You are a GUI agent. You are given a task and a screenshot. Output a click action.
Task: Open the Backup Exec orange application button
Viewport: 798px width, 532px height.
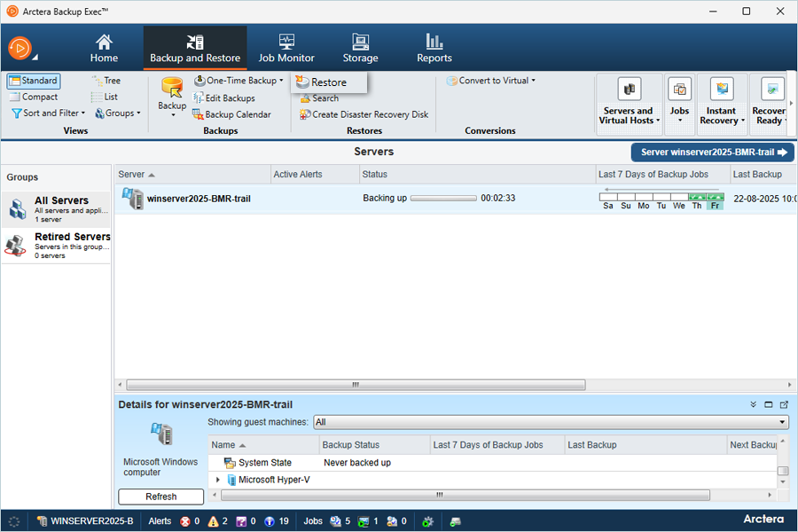click(20, 49)
